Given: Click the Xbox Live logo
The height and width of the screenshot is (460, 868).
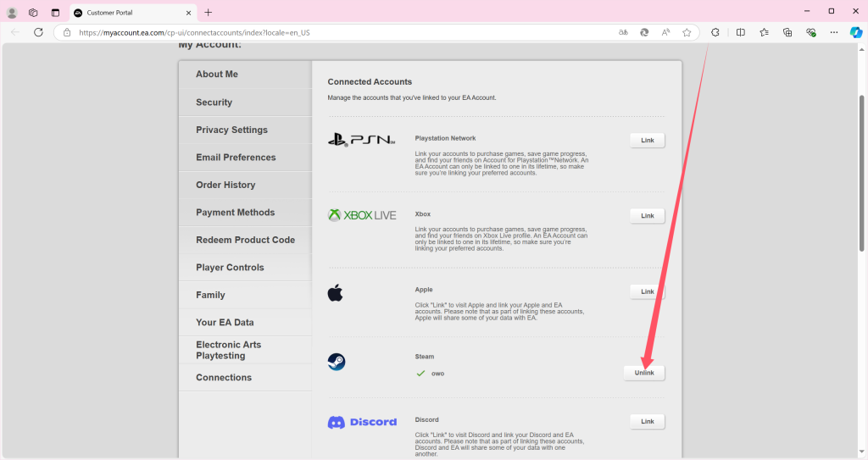Looking at the screenshot, I should pyautogui.click(x=362, y=215).
